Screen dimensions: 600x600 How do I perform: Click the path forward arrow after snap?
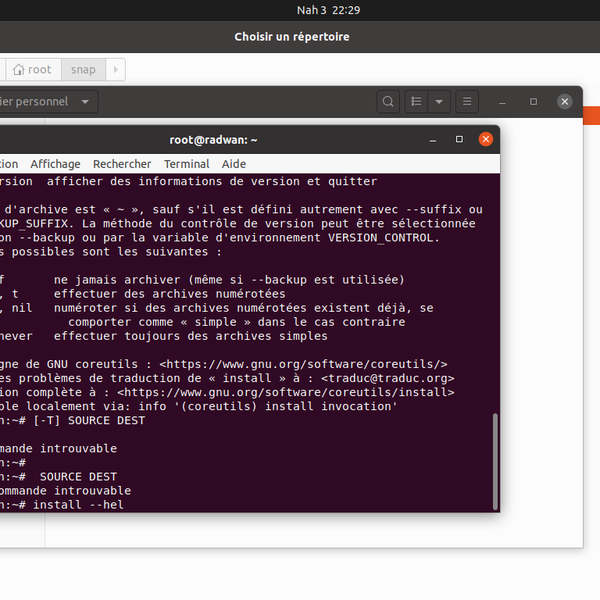click(116, 69)
